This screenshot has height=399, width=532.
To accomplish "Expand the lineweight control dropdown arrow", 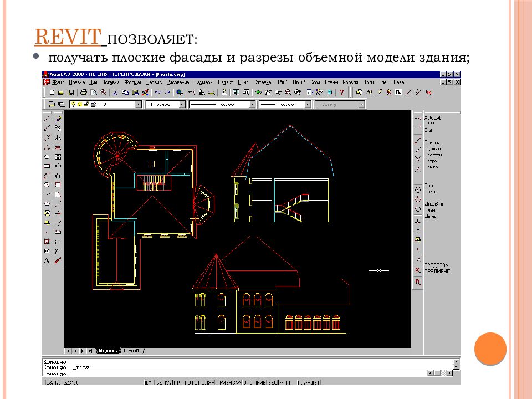I will 308,105.
